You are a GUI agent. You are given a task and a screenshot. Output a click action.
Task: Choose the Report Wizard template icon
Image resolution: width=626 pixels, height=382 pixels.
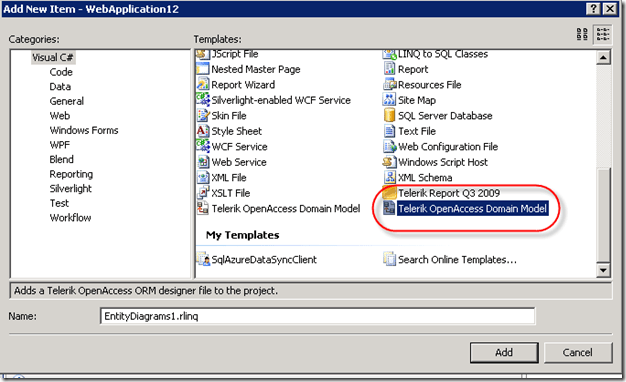click(203, 84)
